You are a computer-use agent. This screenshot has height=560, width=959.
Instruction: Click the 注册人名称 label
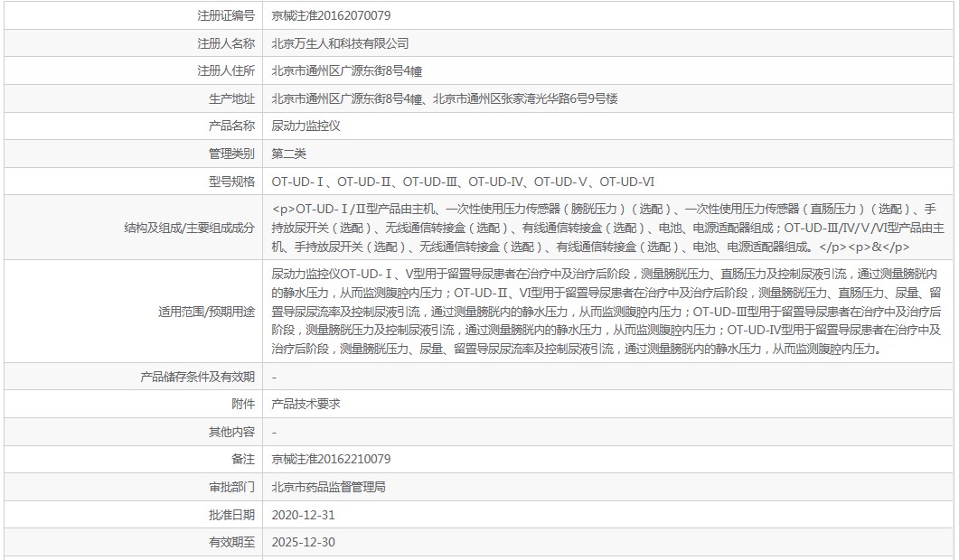226,43
